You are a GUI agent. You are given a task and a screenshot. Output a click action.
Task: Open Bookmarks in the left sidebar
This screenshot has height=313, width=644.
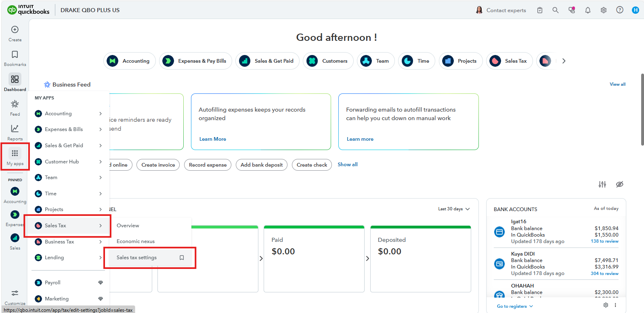pos(15,55)
